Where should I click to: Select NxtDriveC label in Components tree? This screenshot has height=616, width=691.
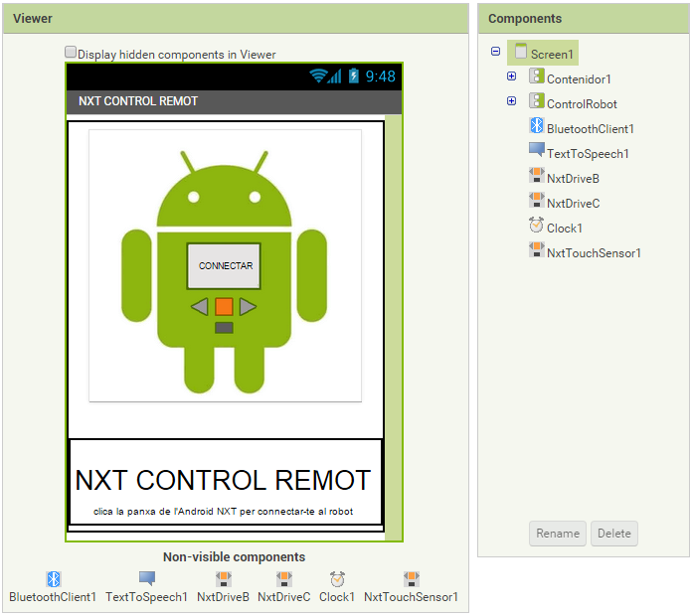point(573,204)
